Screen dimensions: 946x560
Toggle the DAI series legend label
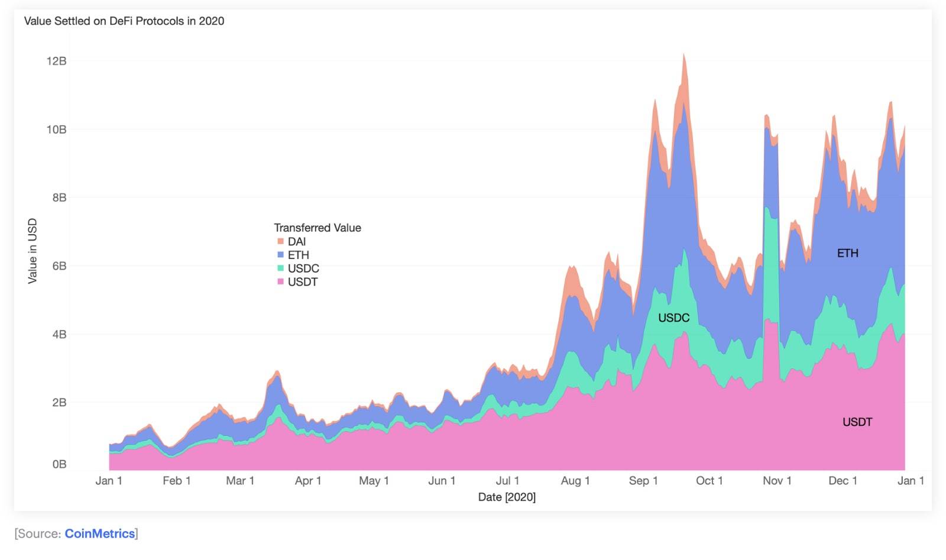click(297, 241)
